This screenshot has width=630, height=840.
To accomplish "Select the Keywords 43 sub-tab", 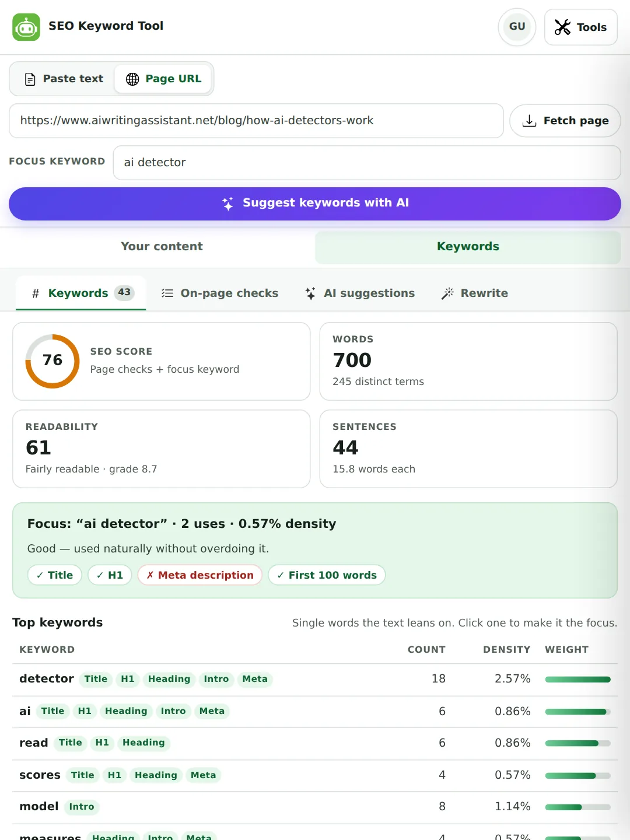I will click(80, 293).
